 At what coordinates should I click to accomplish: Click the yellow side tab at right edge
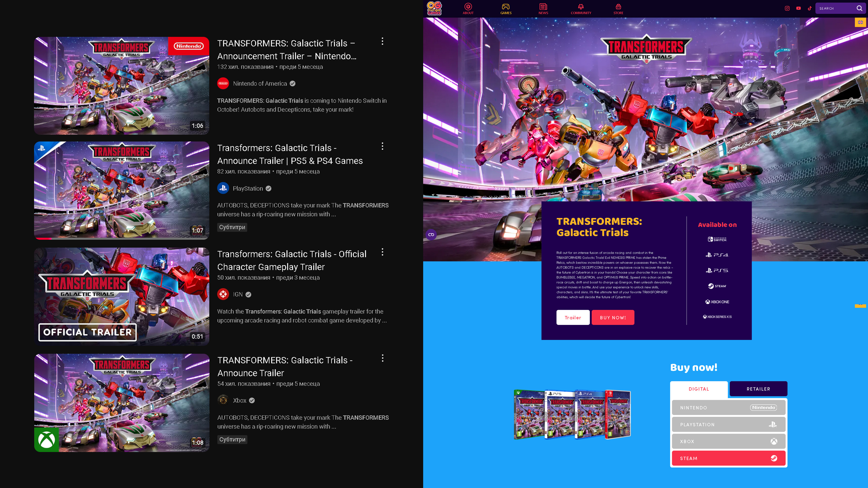[860, 306]
